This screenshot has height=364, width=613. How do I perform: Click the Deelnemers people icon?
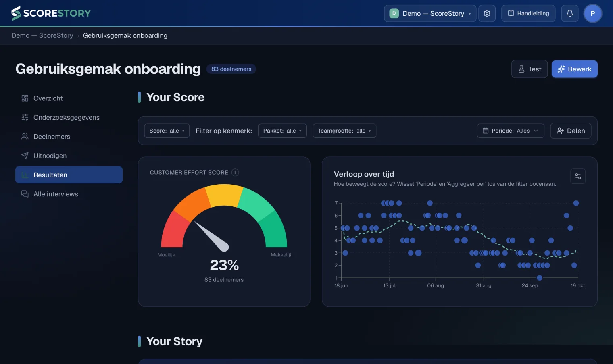pyautogui.click(x=25, y=137)
